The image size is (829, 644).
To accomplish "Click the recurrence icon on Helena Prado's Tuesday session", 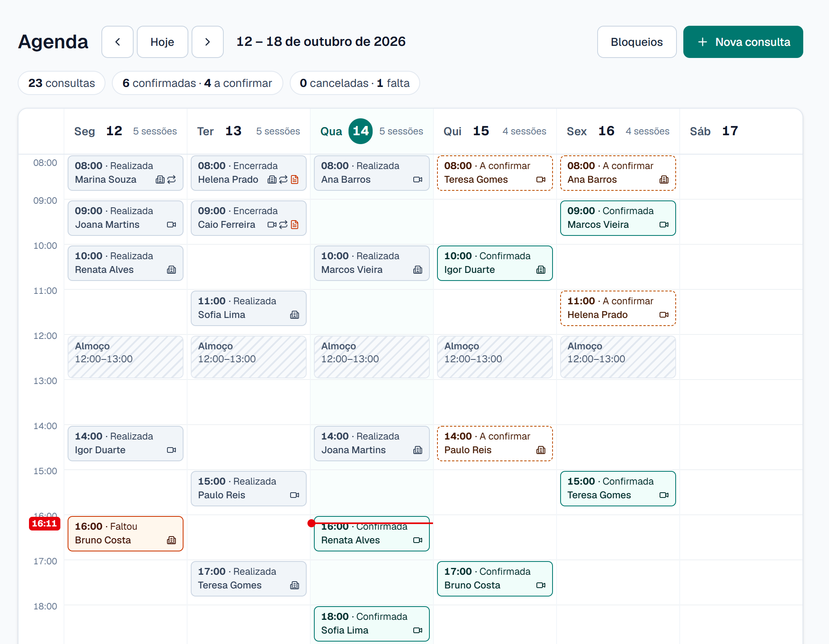I will click(283, 180).
